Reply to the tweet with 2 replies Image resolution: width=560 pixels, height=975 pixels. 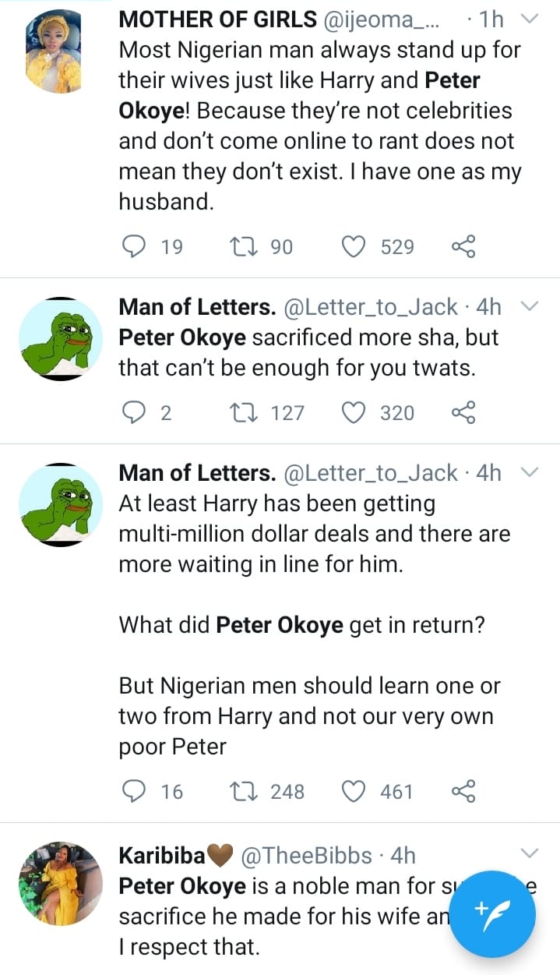click(136, 412)
